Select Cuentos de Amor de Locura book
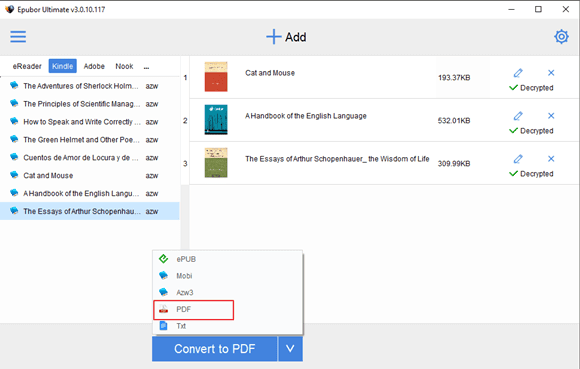Screen dimensions: 580x369 click(x=90, y=158)
